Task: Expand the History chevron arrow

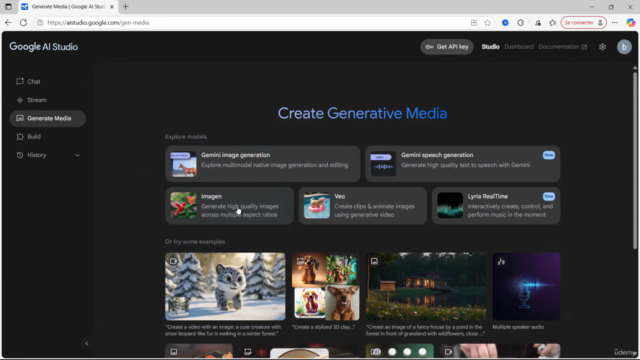Action: click(x=77, y=156)
